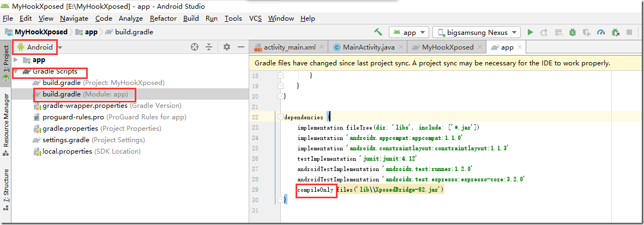Open the Refactor menu
This screenshot has width=644, height=225.
click(163, 19)
